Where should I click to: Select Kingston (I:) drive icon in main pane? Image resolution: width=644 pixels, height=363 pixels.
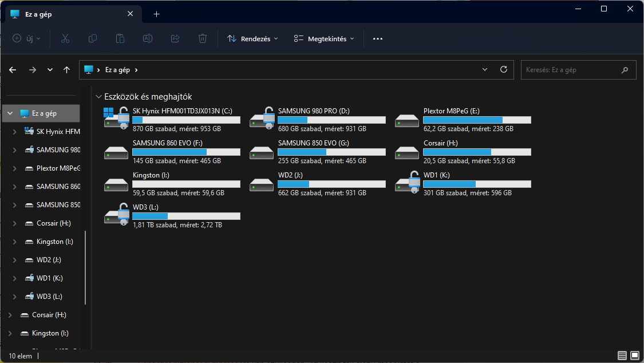pyautogui.click(x=116, y=185)
